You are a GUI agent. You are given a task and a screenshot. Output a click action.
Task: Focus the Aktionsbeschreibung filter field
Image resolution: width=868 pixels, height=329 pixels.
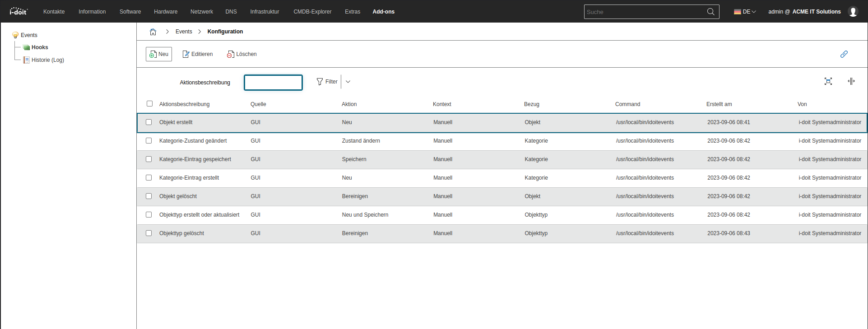point(273,83)
